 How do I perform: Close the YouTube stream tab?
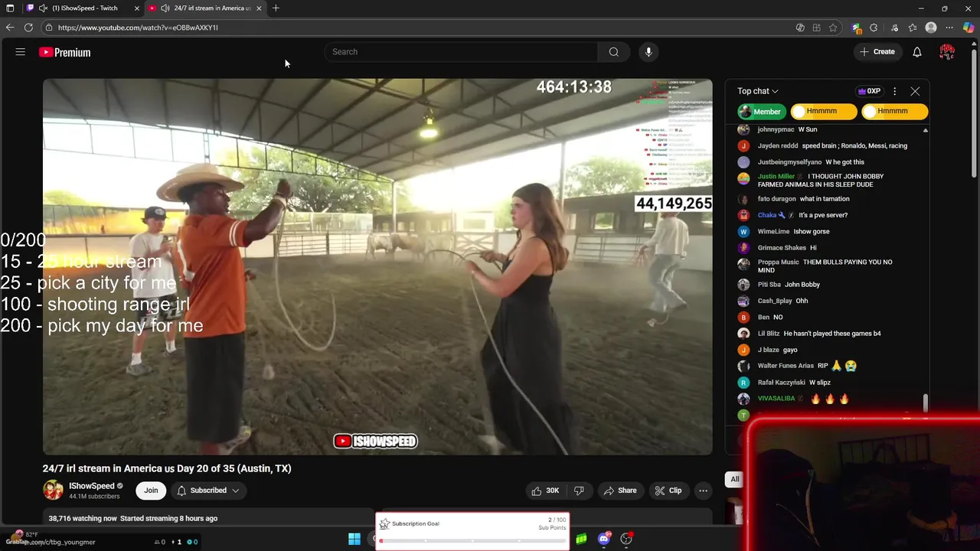259,8
